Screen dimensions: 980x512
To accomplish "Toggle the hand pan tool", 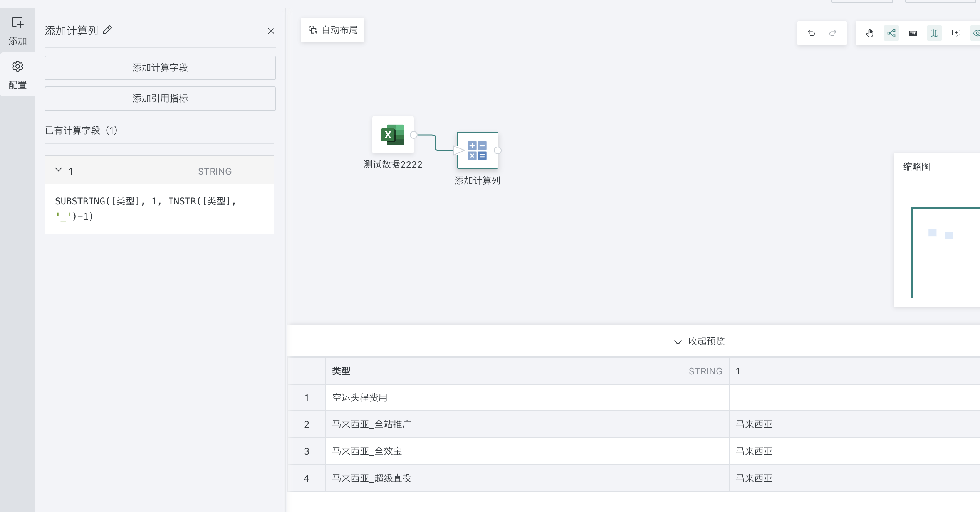I will [x=869, y=33].
